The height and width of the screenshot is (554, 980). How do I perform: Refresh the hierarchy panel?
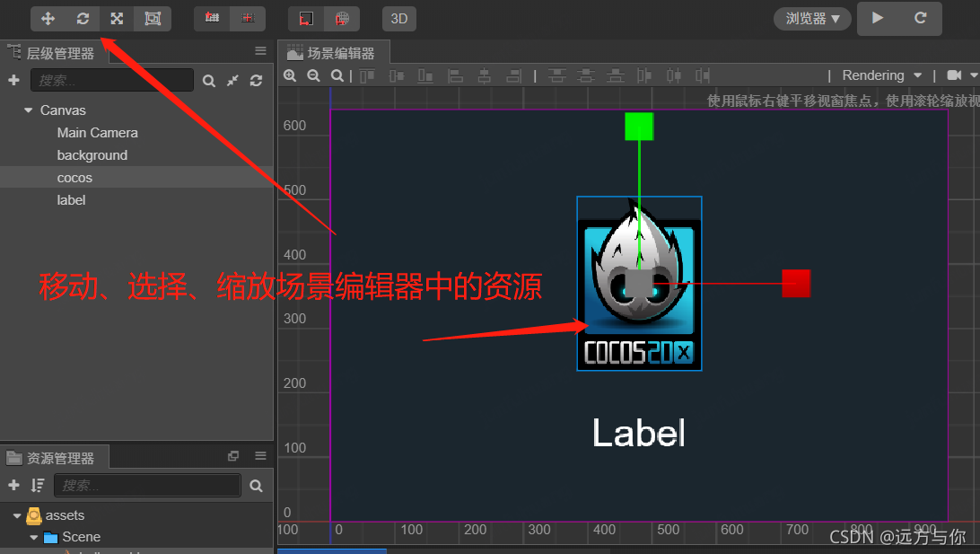257,81
